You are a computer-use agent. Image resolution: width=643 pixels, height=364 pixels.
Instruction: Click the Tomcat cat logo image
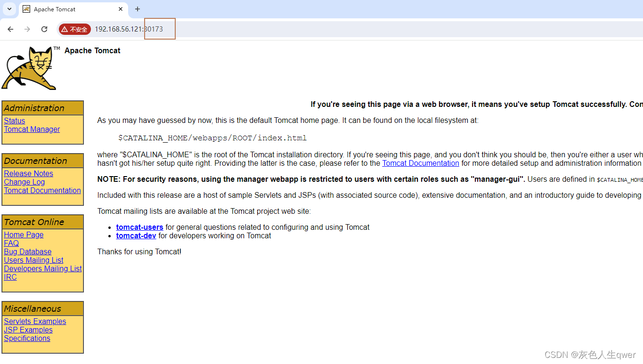click(29, 68)
